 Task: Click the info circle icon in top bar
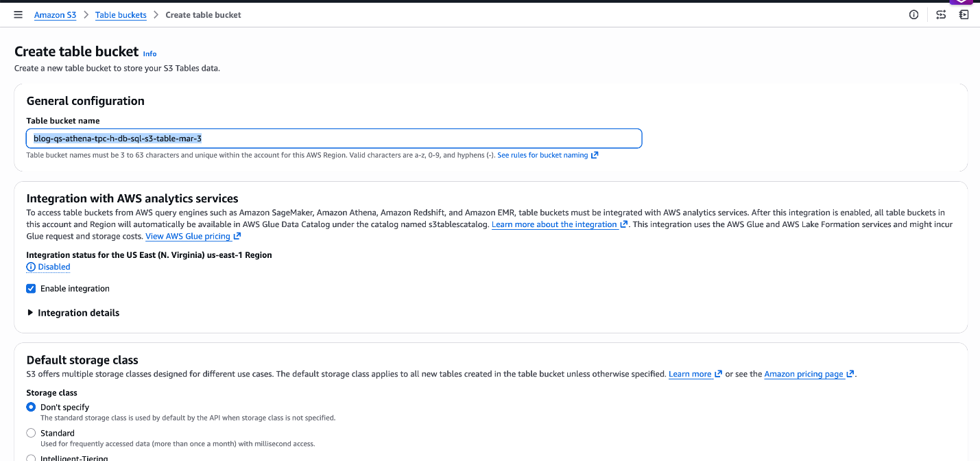pos(913,14)
